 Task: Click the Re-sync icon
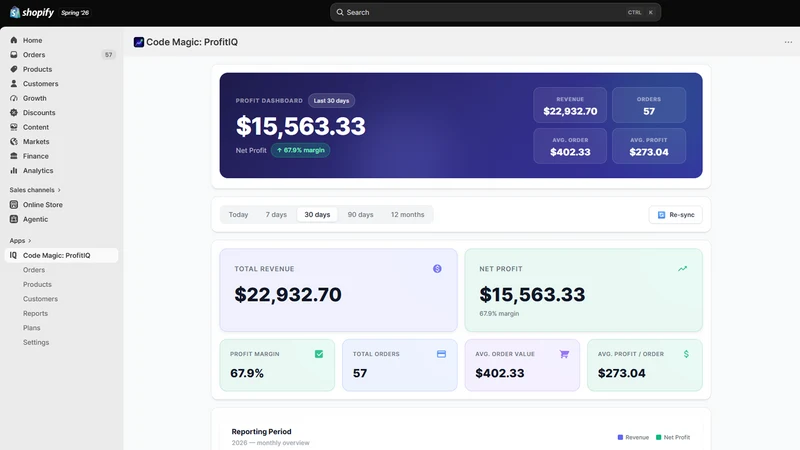coord(661,215)
